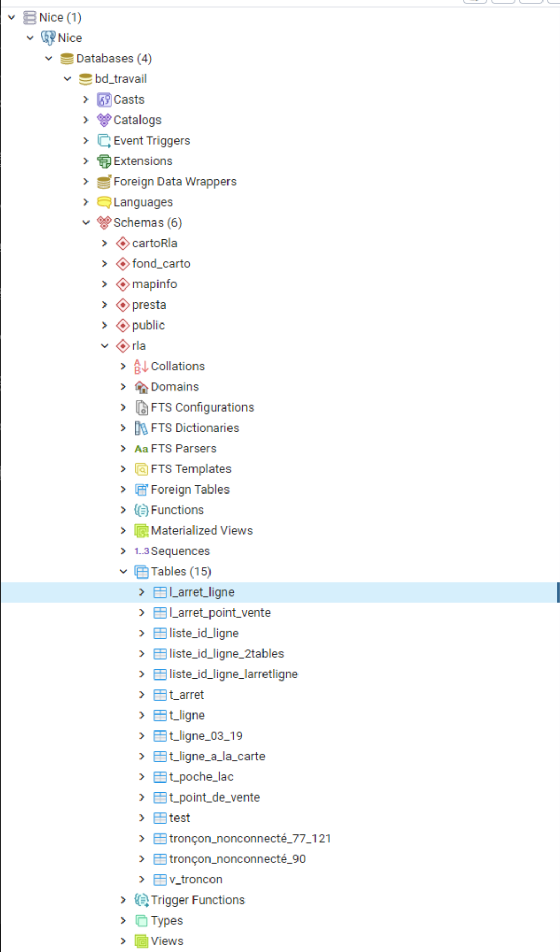Screen dimensions: 560x952
Task: Expand the public schema
Action: pos(104,325)
